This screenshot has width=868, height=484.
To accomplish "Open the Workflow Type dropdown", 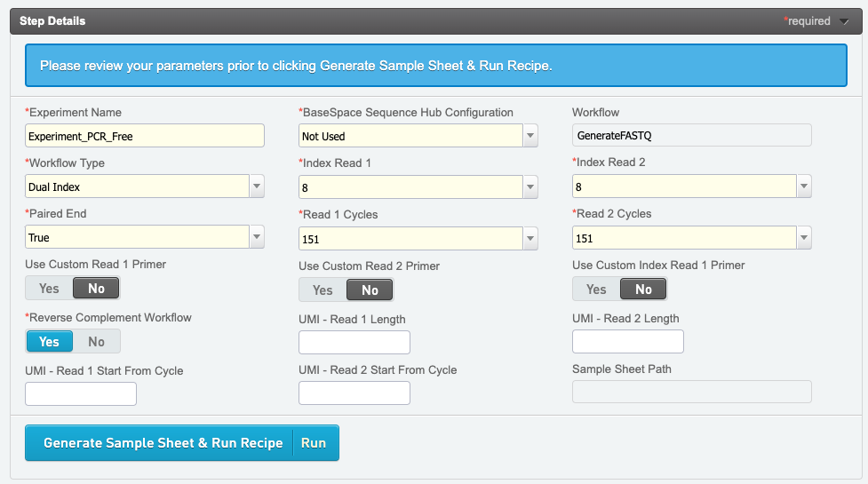I will [257, 186].
